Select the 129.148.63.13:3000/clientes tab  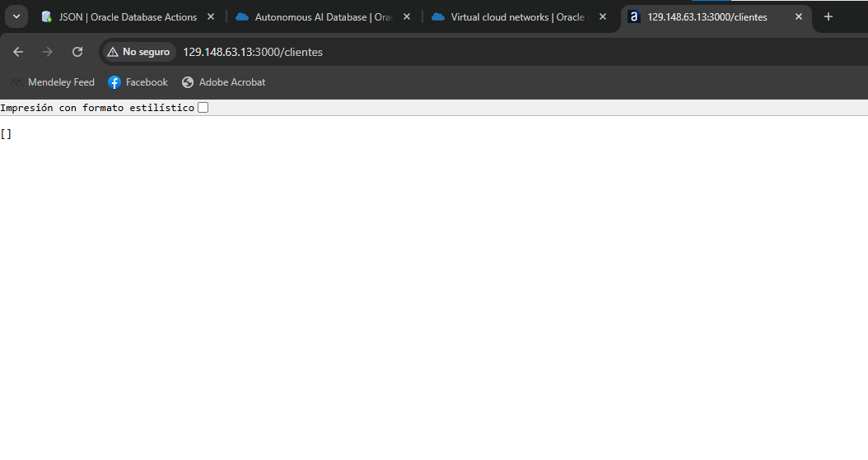pyautogui.click(x=716, y=17)
